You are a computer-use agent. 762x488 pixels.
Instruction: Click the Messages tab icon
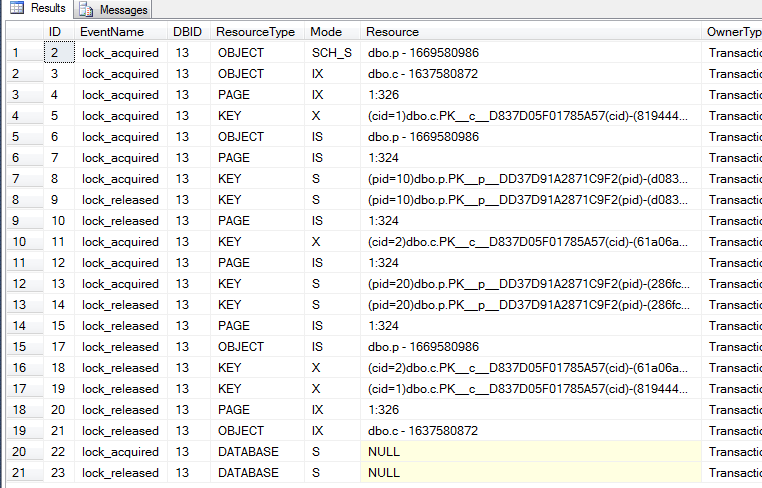point(86,10)
